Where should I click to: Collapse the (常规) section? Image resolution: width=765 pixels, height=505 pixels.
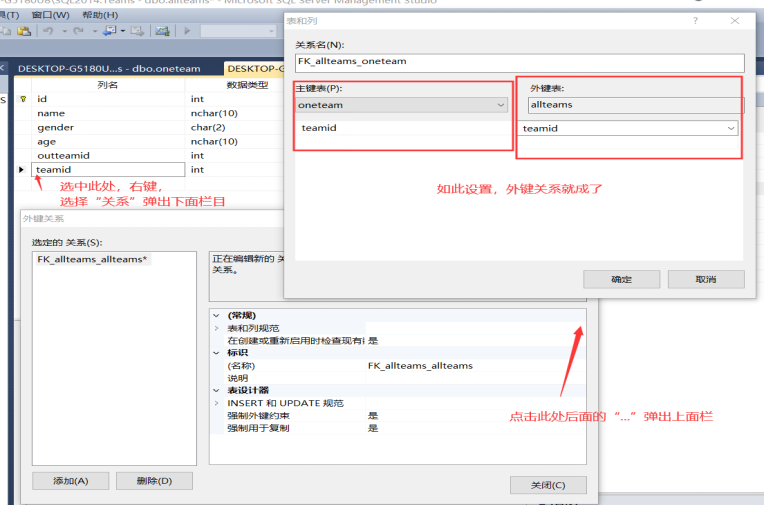click(217, 316)
